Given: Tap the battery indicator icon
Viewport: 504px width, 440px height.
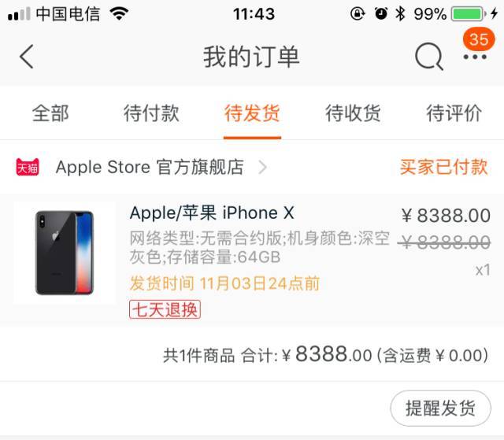Looking at the screenshot, I should (x=468, y=14).
